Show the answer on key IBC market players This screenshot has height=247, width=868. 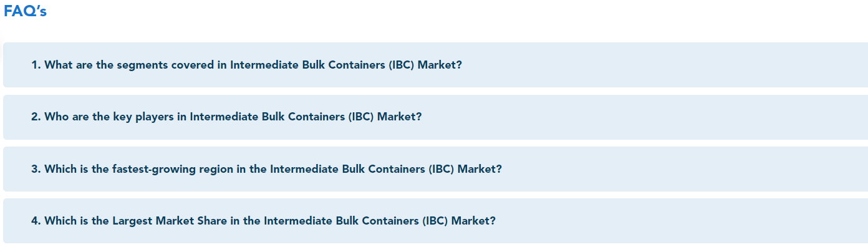tap(435, 117)
